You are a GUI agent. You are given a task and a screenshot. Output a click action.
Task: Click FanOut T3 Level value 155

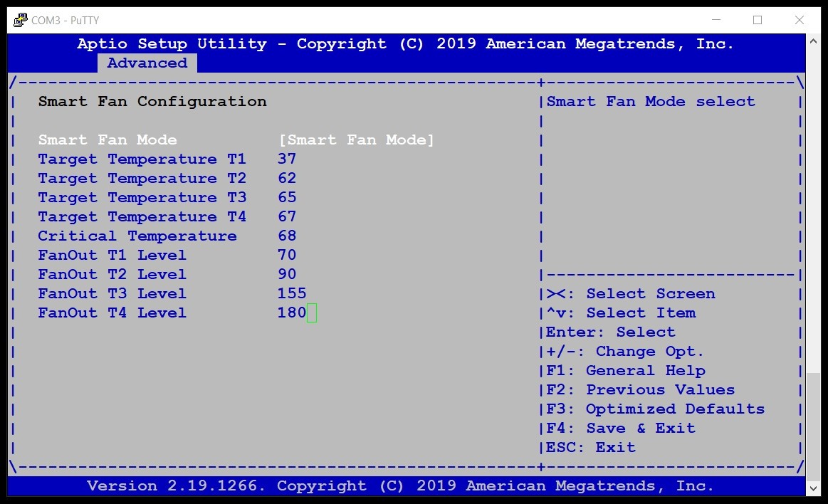point(292,293)
